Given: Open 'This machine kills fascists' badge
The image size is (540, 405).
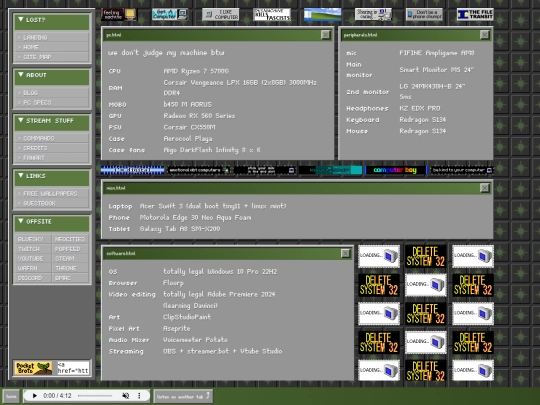Looking at the screenshot, I should click(x=272, y=14).
